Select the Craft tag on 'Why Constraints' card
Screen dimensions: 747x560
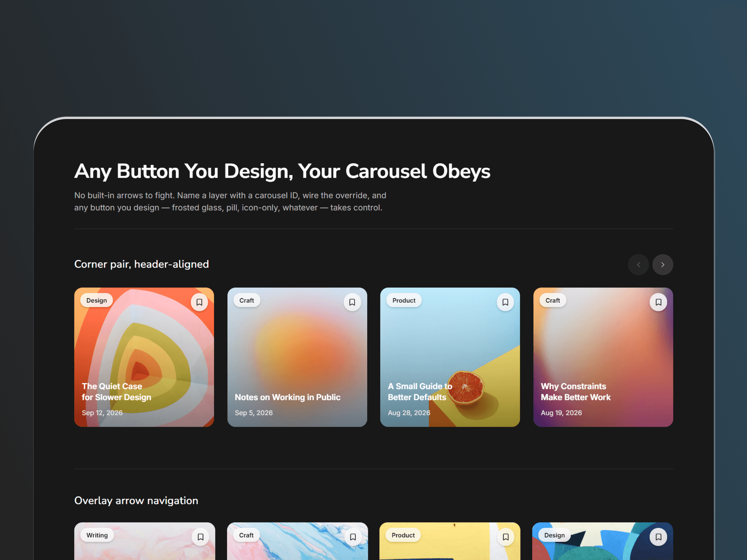(553, 300)
